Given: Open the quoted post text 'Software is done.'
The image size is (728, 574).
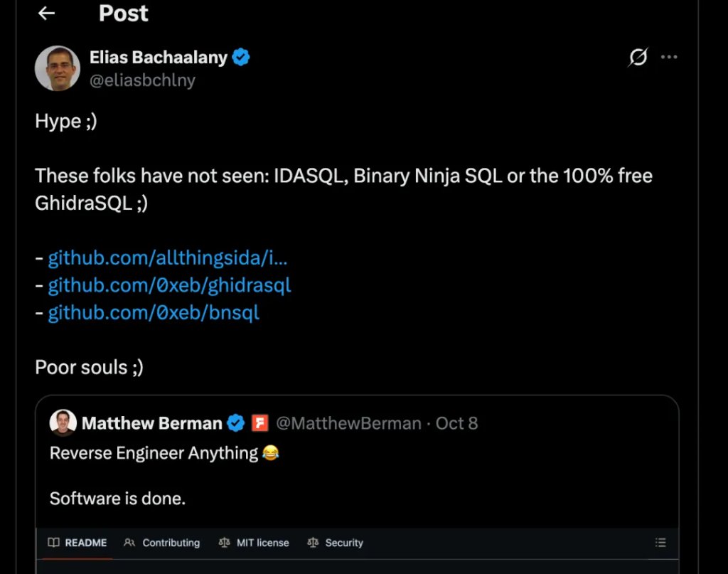Looking at the screenshot, I should 117,499.
